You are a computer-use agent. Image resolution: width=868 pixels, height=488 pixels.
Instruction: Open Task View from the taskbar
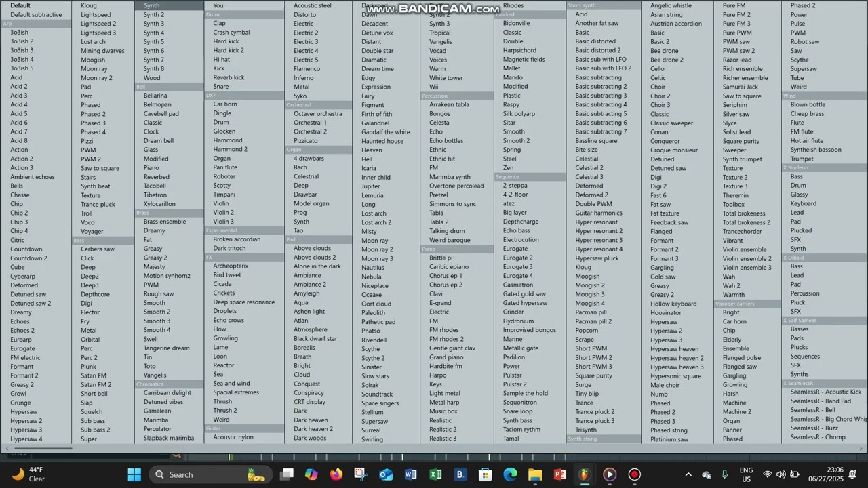pos(288,474)
